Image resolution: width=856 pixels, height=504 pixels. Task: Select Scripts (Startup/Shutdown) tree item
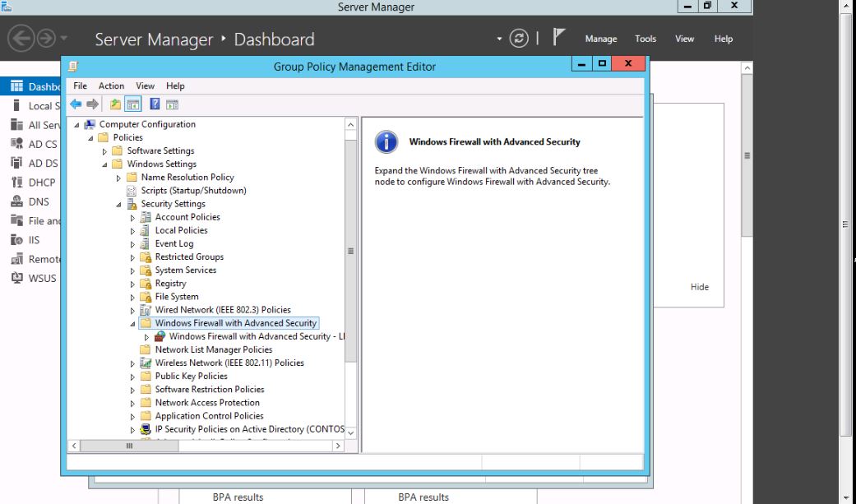193,191
